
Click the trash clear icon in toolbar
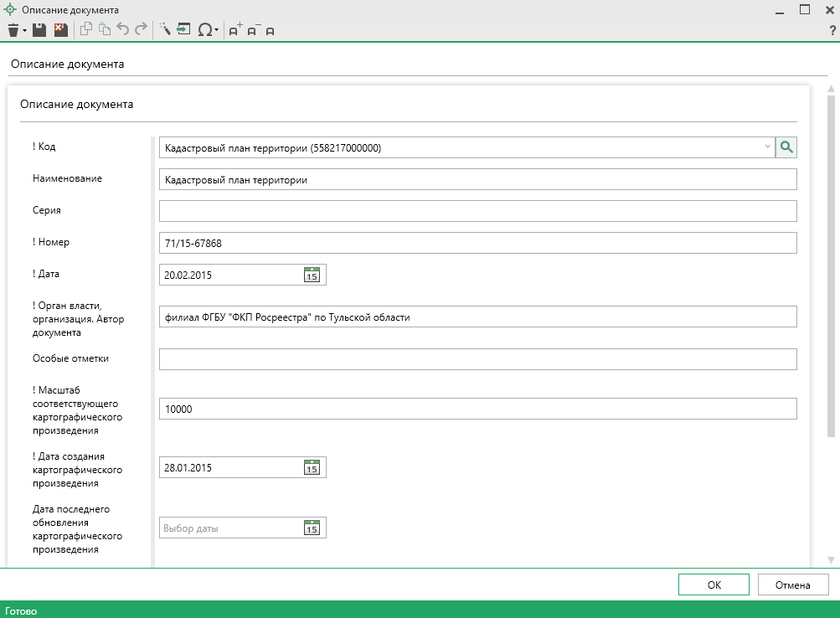[13, 30]
